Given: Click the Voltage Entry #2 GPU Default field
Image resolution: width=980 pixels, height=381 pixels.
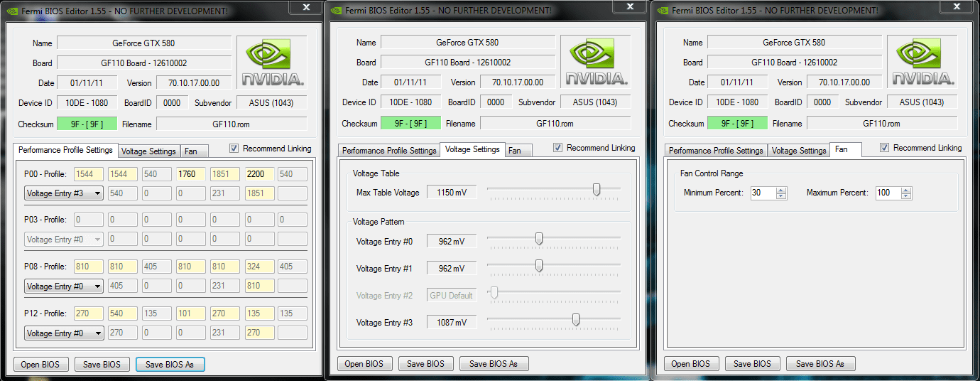Looking at the screenshot, I should click(451, 296).
